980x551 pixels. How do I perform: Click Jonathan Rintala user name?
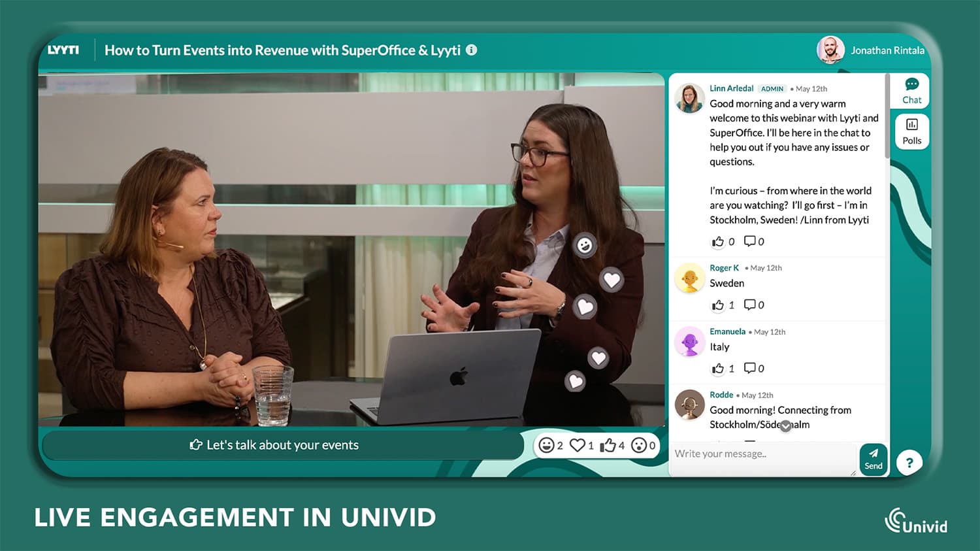coord(887,50)
